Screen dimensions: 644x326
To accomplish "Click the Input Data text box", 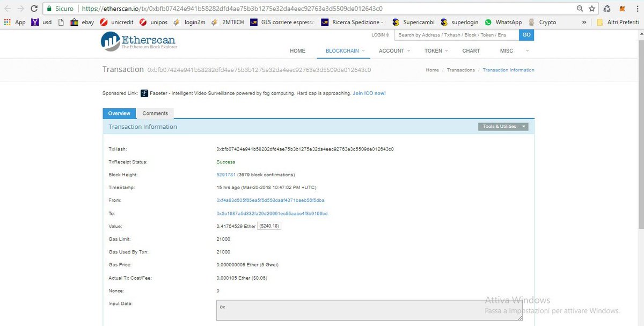I will click(369, 310).
